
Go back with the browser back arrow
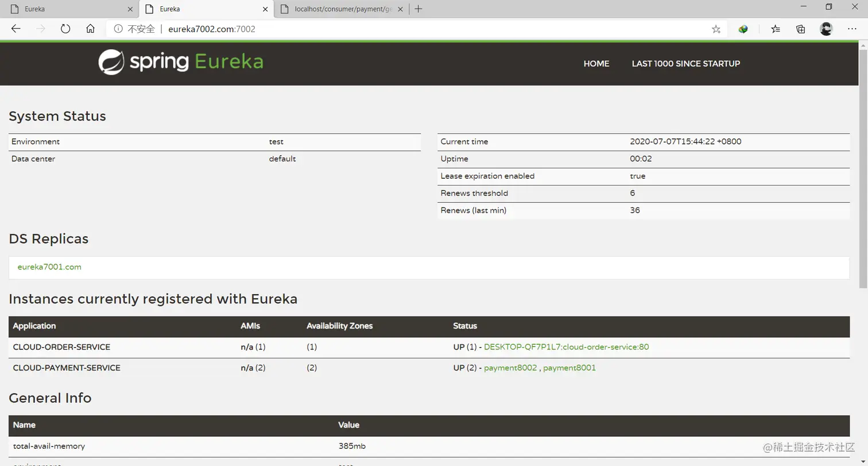point(16,29)
